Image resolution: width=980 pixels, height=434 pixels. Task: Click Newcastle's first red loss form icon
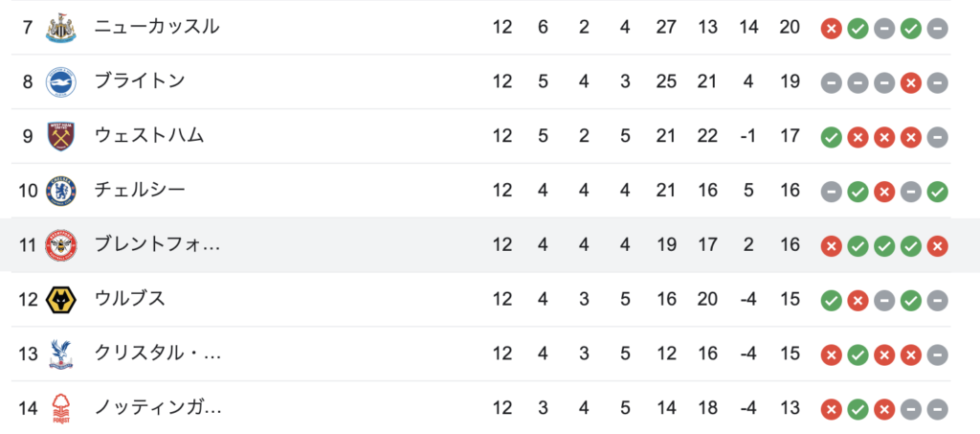pyautogui.click(x=832, y=28)
